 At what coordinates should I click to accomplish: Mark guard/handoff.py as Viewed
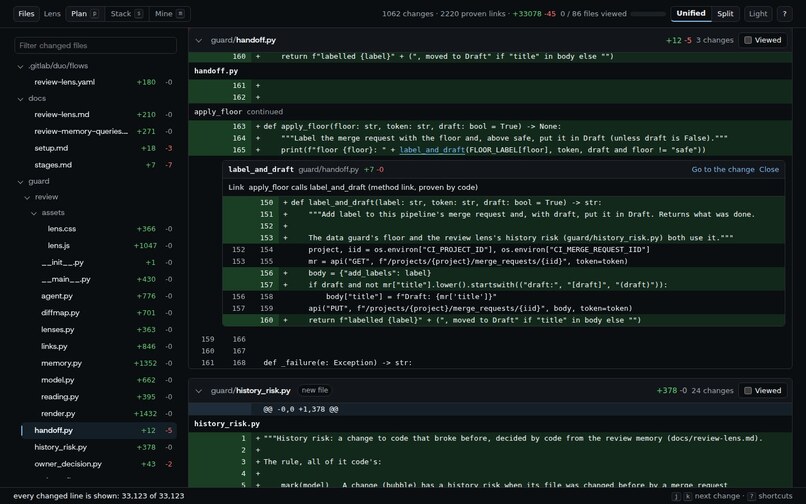pos(763,40)
